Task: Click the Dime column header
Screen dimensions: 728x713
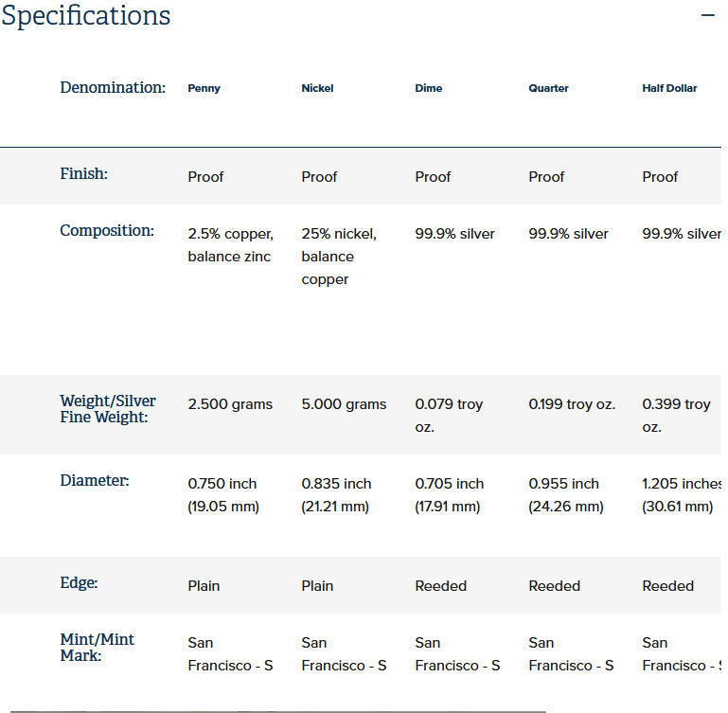Action: [x=428, y=88]
